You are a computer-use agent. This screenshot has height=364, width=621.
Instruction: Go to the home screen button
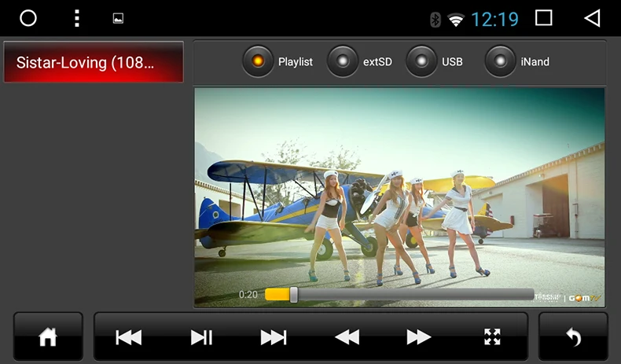click(48, 336)
